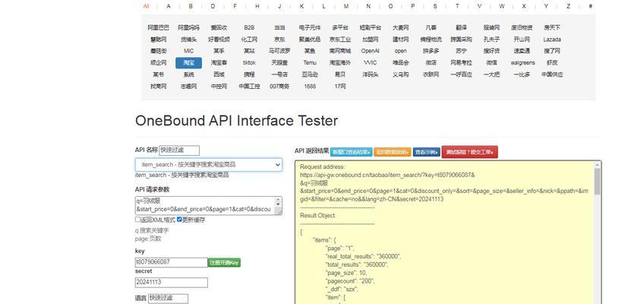Click the API result panel scrollbar
This screenshot has height=304, width=644.
coord(597,232)
